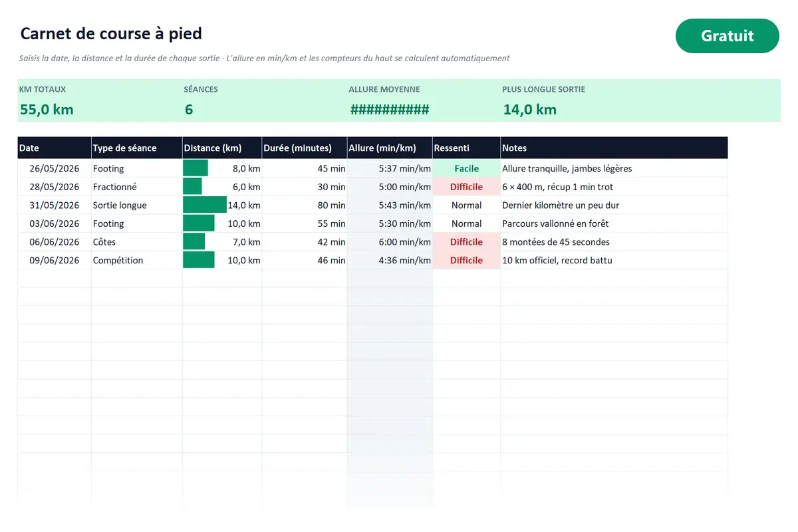Click the 80 min duration cell
798x532 pixels.
click(x=305, y=205)
